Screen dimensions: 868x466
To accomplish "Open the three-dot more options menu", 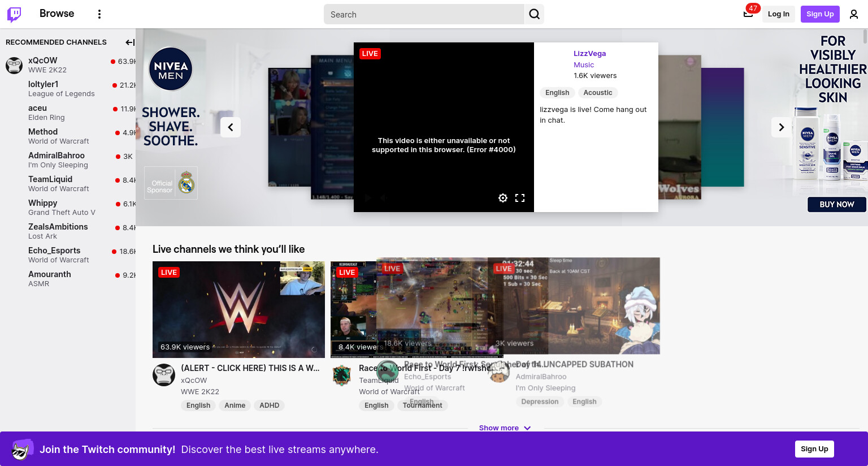I will point(99,14).
